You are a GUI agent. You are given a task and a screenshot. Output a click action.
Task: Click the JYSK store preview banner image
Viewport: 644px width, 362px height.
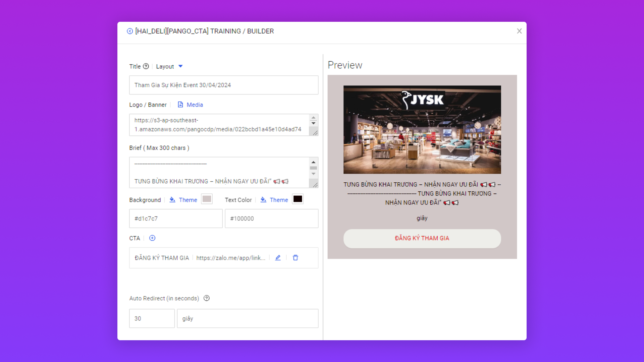422,130
